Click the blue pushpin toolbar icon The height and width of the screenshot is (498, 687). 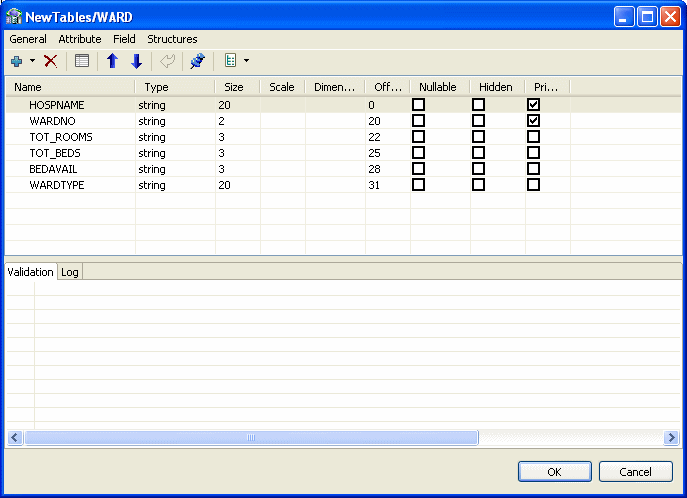[x=198, y=61]
